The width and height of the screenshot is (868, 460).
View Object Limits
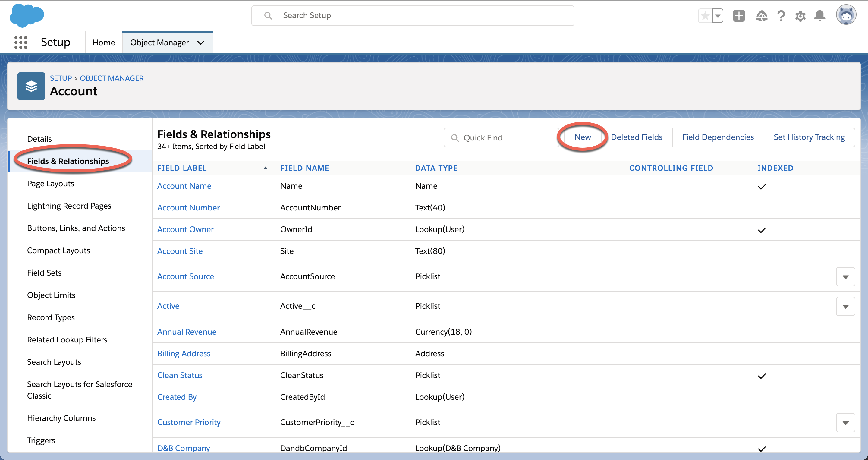pyautogui.click(x=51, y=295)
